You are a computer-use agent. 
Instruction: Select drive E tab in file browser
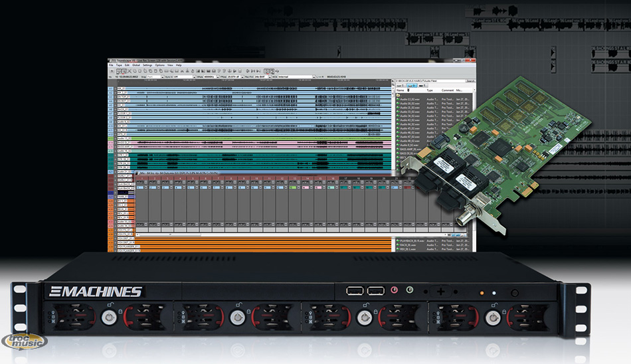click(422, 86)
